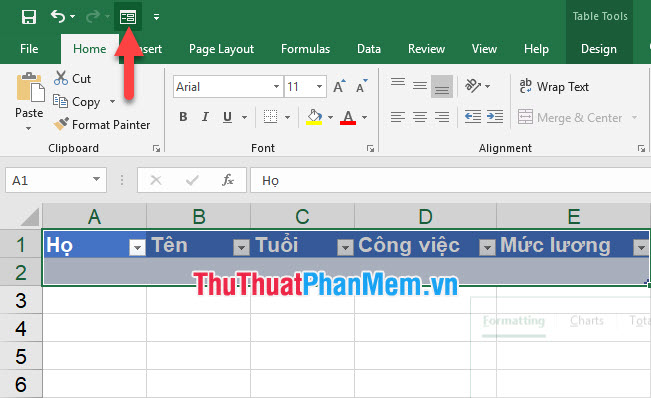Toggle Wrap Text option
Viewport: 651px width, 398px height.
[554, 86]
